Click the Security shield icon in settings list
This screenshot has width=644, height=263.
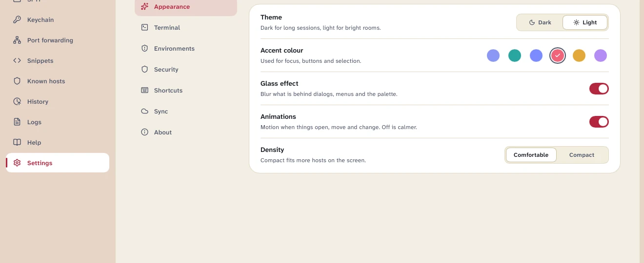pyautogui.click(x=144, y=70)
